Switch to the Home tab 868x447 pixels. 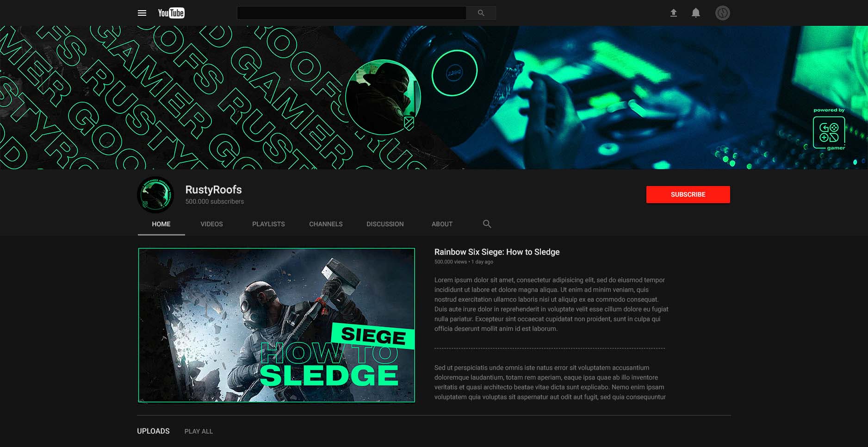pyautogui.click(x=161, y=224)
